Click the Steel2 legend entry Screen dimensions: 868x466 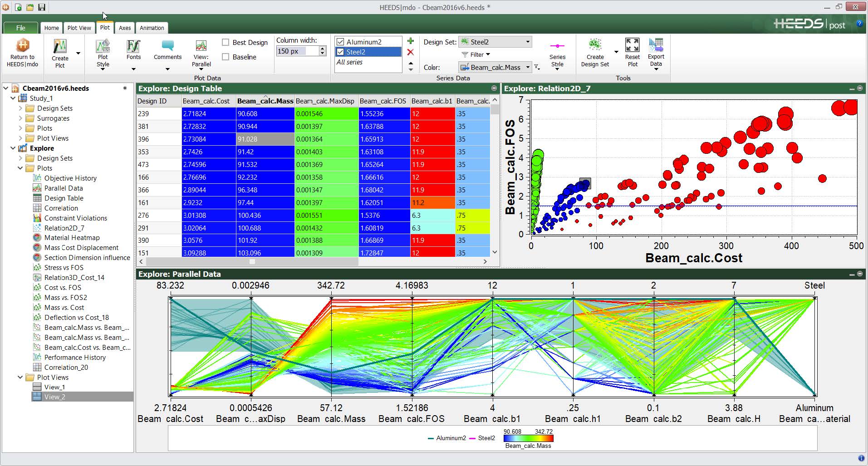click(481, 438)
